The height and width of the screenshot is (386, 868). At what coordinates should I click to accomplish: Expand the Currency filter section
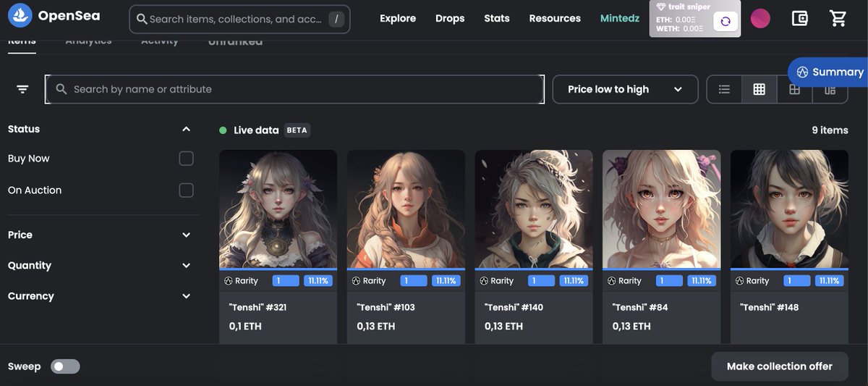pyautogui.click(x=186, y=296)
